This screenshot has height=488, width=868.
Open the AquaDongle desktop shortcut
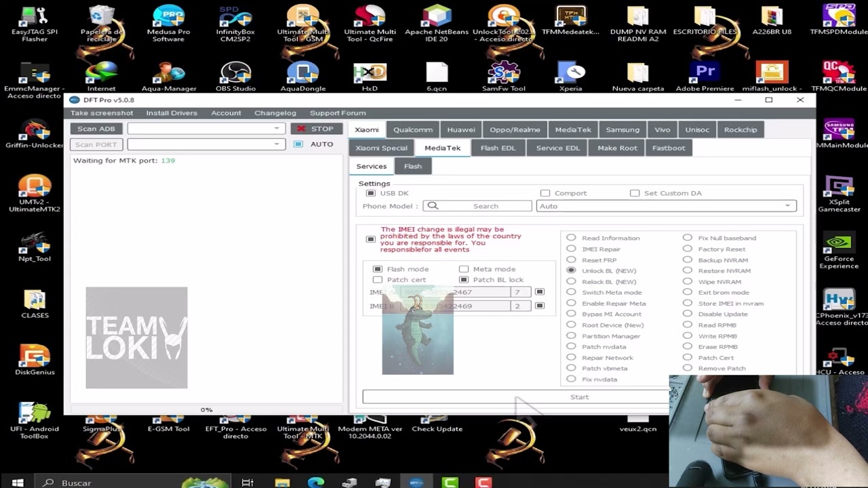click(x=303, y=77)
